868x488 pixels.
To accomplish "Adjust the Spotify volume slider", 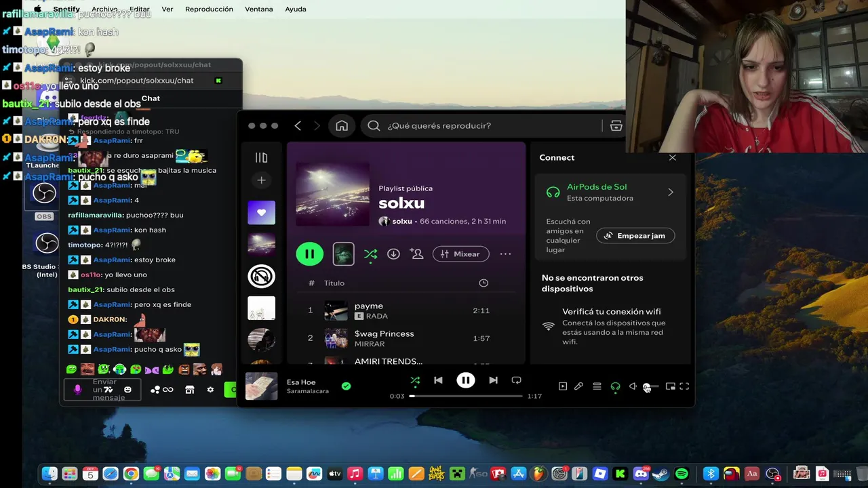I will [650, 386].
